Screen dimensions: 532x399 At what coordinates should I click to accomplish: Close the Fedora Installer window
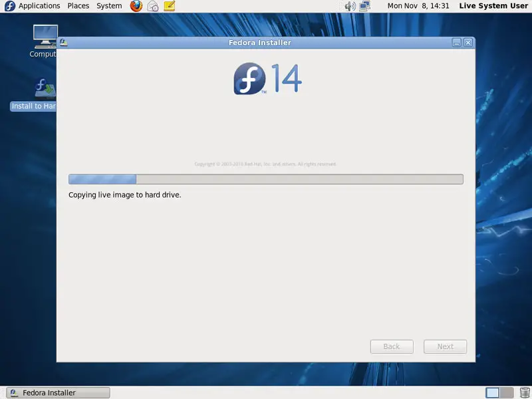tap(468, 43)
